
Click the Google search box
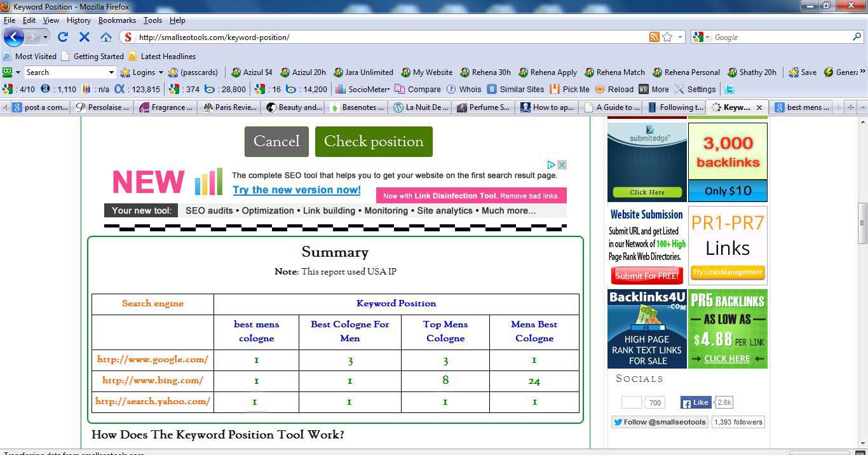[780, 37]
